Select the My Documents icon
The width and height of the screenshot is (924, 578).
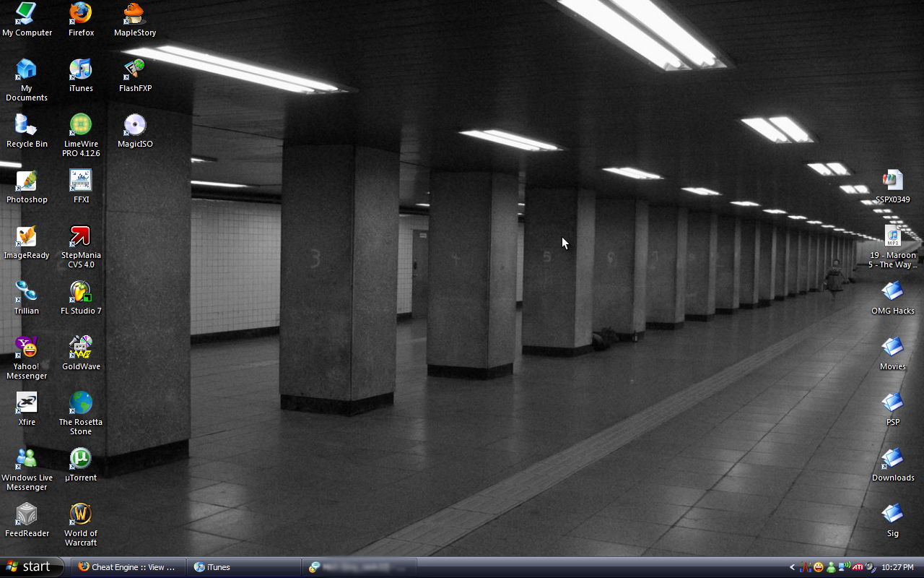(x=27, y=79)
